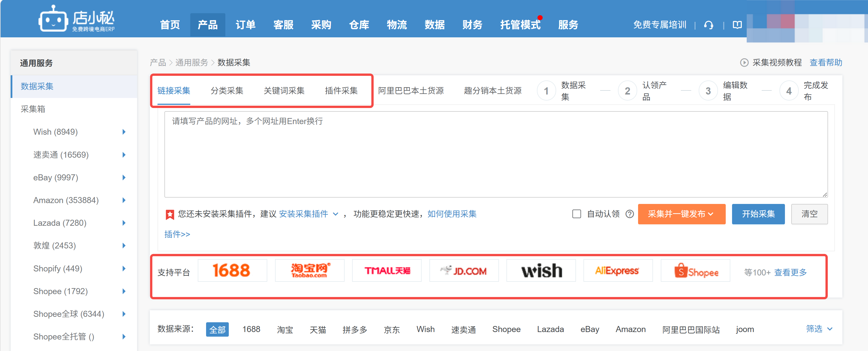Open the 订单 navigation menu

[245, 25]
